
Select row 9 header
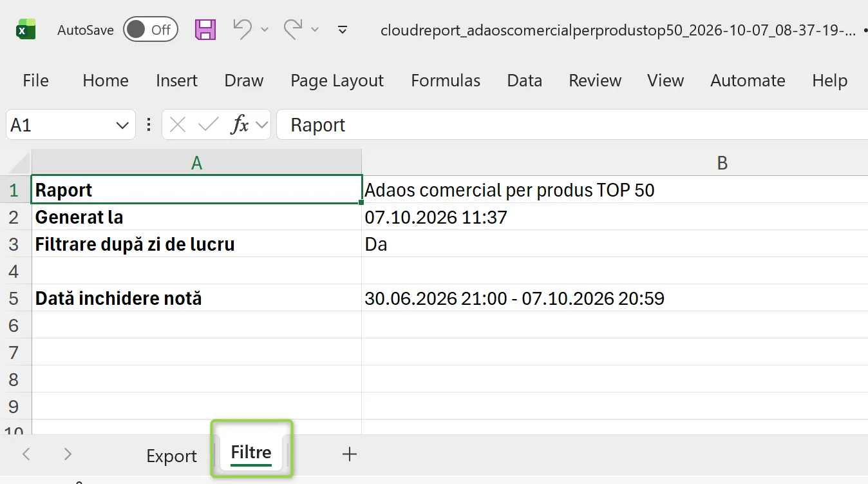coord(14,407)
